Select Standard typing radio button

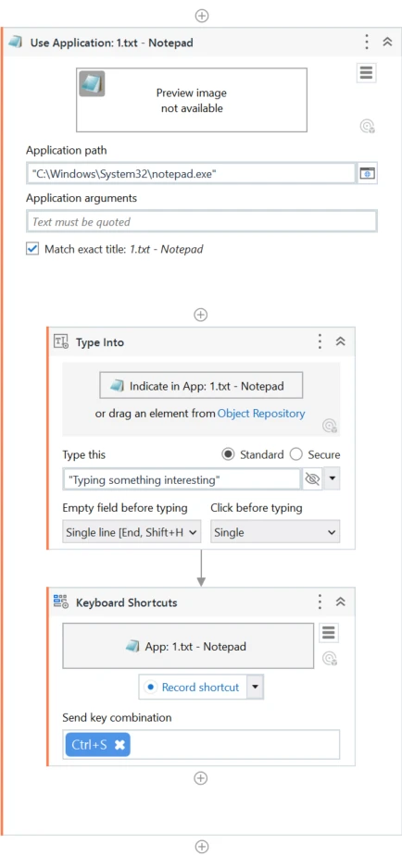(x=227, y=454)
